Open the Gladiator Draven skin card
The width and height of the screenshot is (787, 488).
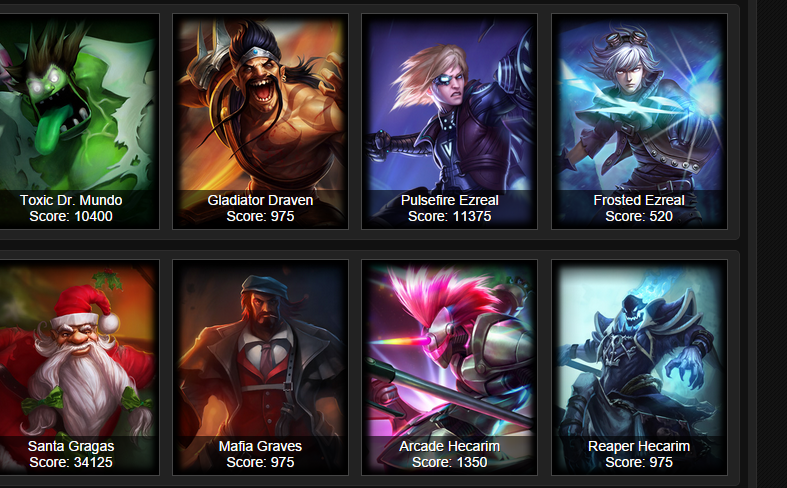point(260,121)
